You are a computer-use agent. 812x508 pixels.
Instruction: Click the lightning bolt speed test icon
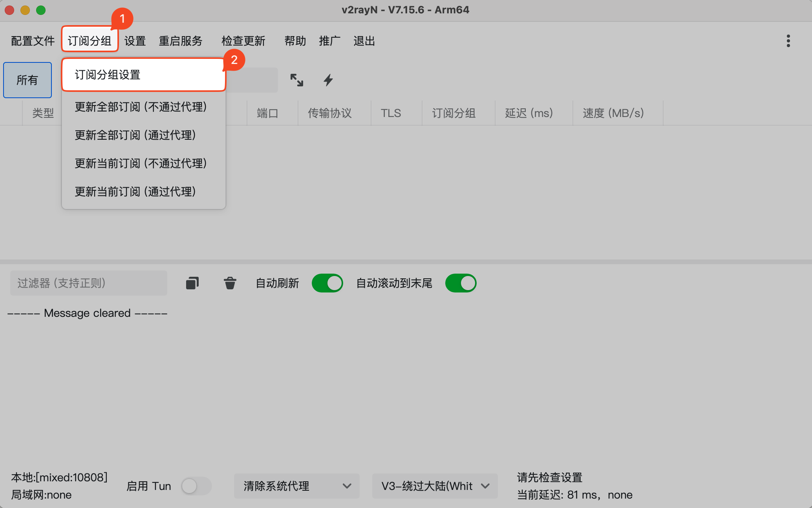[x=328, y=80]
